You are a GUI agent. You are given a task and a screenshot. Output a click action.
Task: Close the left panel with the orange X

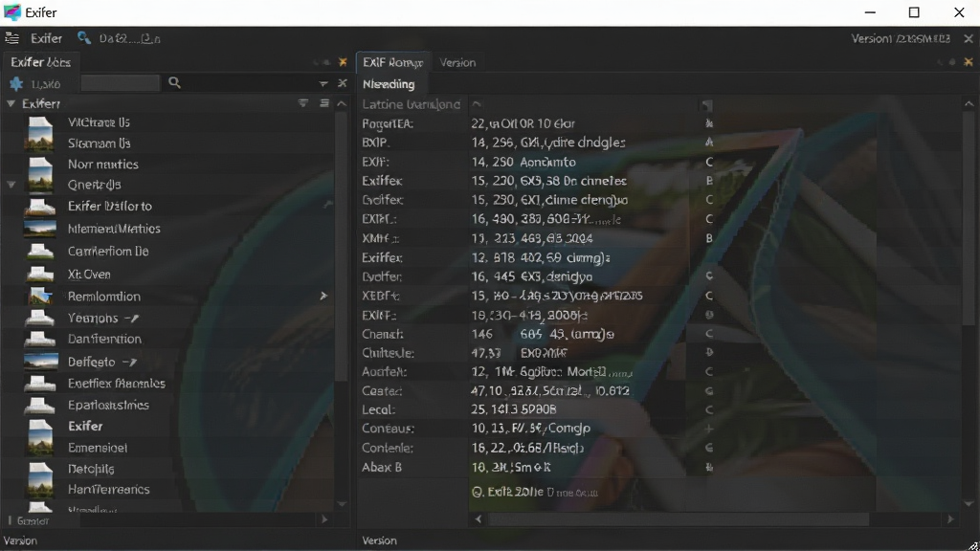pos(343,62)
